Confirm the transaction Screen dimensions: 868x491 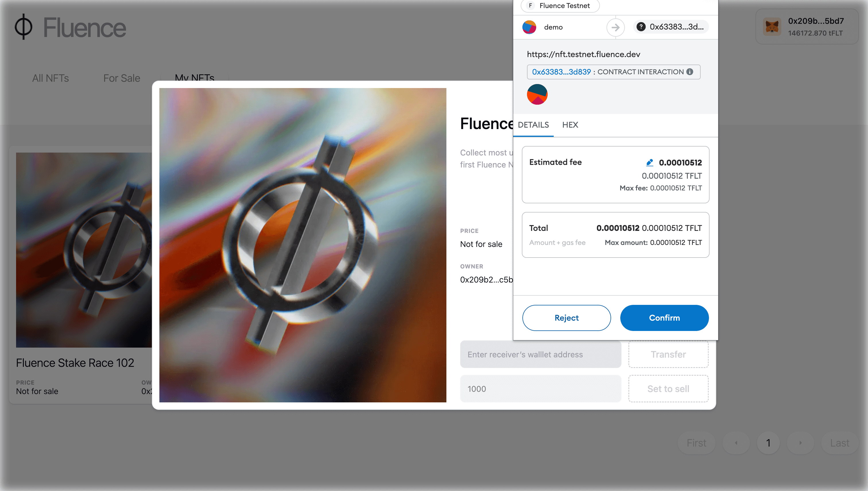(x=664, y=318)
